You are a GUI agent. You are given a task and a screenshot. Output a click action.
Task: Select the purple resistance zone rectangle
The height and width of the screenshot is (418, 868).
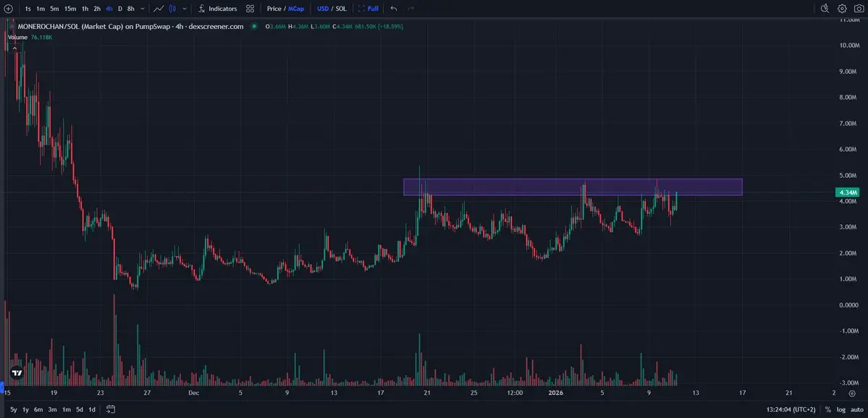pos(573,187)
